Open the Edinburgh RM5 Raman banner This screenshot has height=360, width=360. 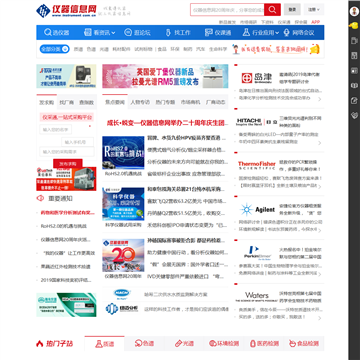click(x=165, y=76)
